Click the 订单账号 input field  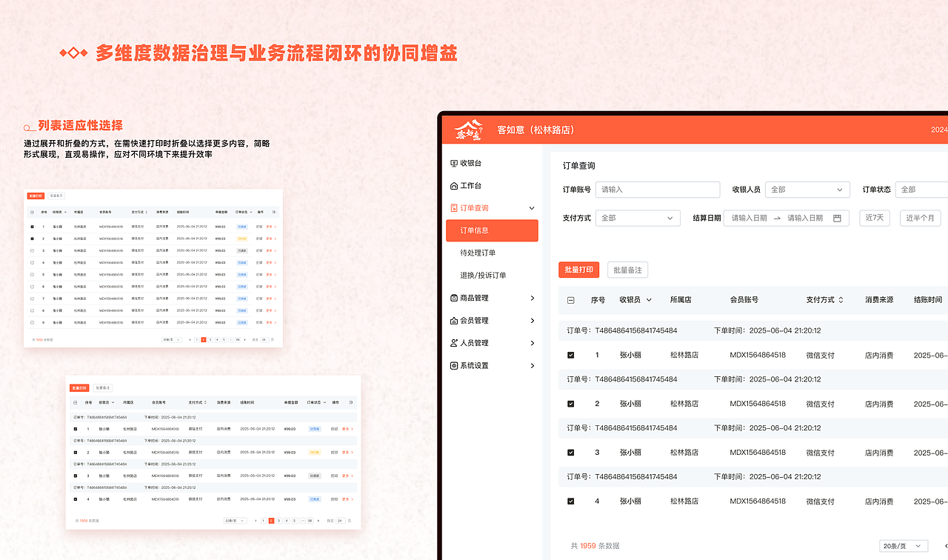(x=658, y=190)
